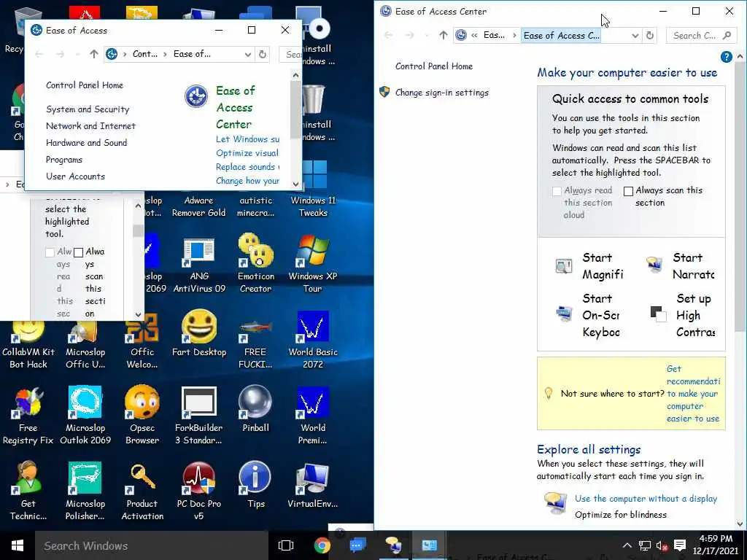The width and height of the screenshot is (747, 560).
Task: Click the double chevron before Eas... in the breadcrumb
Action: coord(474,35)
